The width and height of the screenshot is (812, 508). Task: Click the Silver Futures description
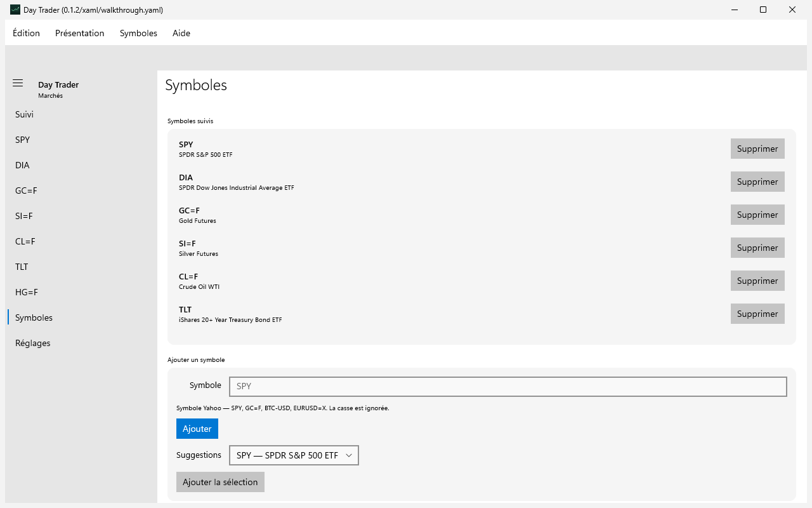(199, 254)
